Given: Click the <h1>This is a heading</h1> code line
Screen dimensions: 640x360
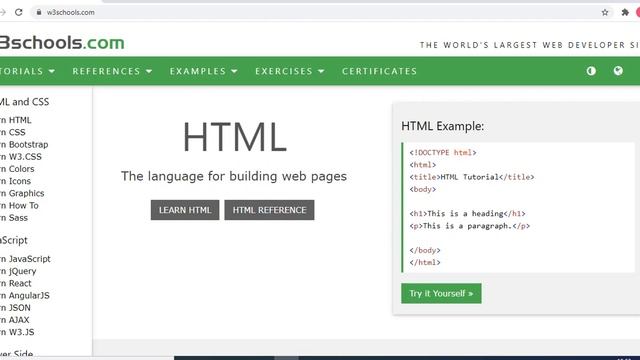Looking at the screenshot, I should (467, 214).
